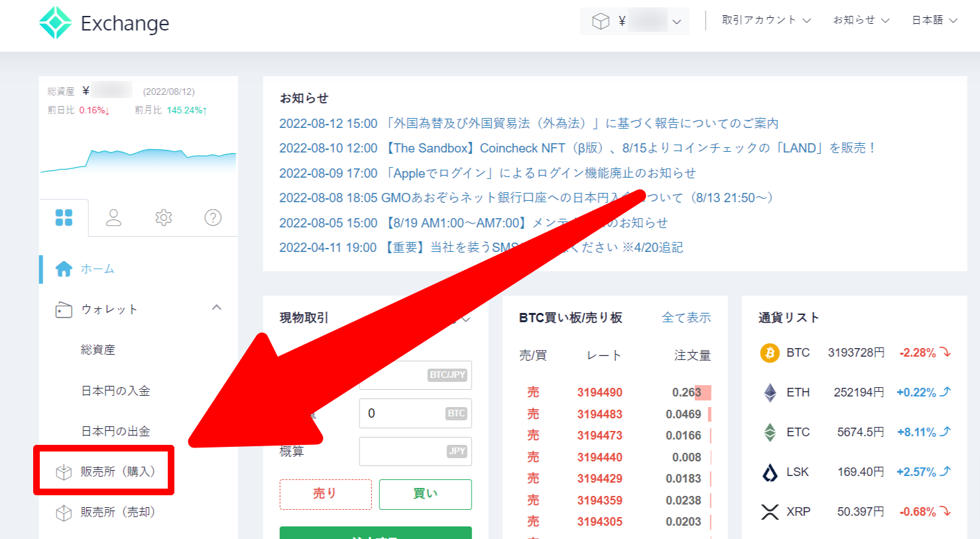980x539 pixels.
Task: Click 全て表示 link in order book
Action: tap(686, 318)
